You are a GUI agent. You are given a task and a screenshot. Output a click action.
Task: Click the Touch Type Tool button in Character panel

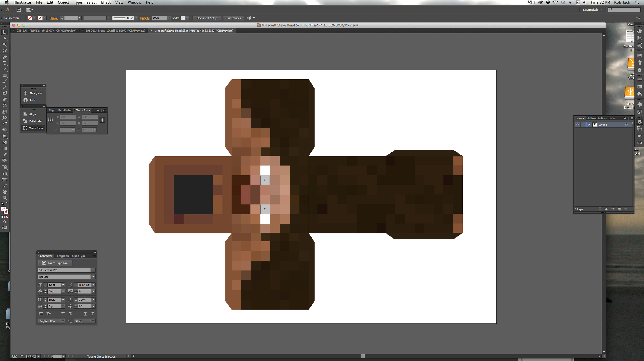click(55, 263)
